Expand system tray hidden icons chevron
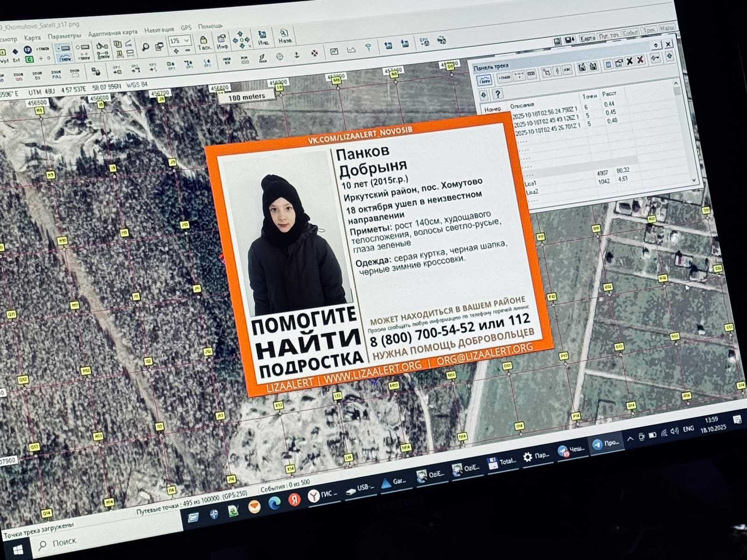This screenshot has width=747, height=560. point(630,438)
